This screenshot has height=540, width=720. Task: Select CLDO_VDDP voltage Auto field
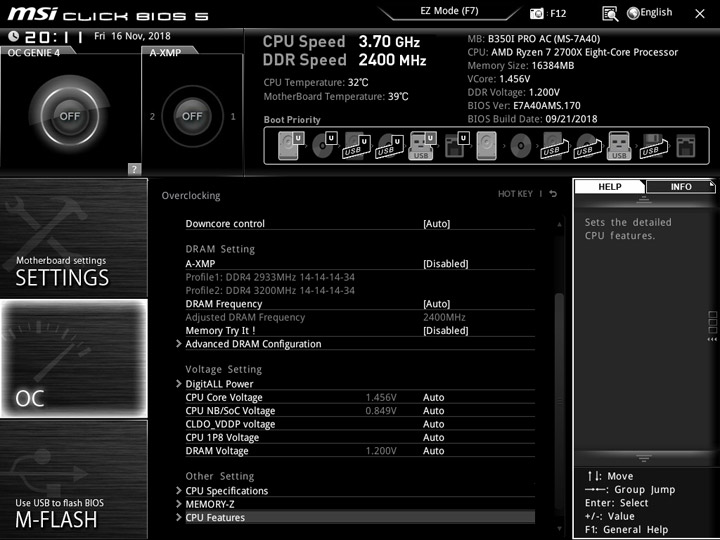tap(433, 424)
